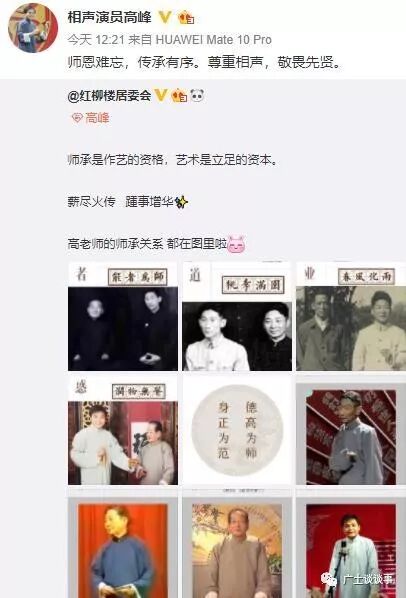
Task: Click the membership crown badge beside 红柳楼居委会
Action: pyautogui.click(x=179, y=95)
